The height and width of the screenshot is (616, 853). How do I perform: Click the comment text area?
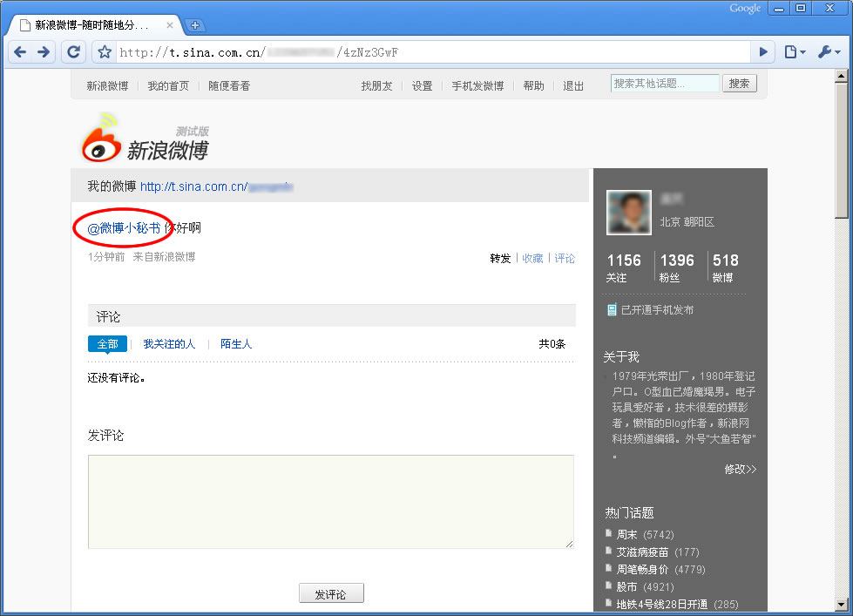pyautogui.click(x=331, y=502)
